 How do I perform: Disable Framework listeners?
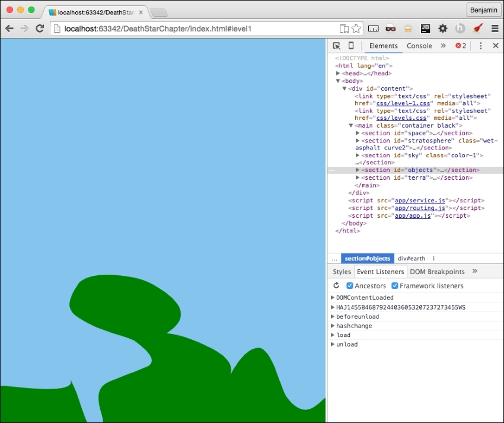coord(394,285)
